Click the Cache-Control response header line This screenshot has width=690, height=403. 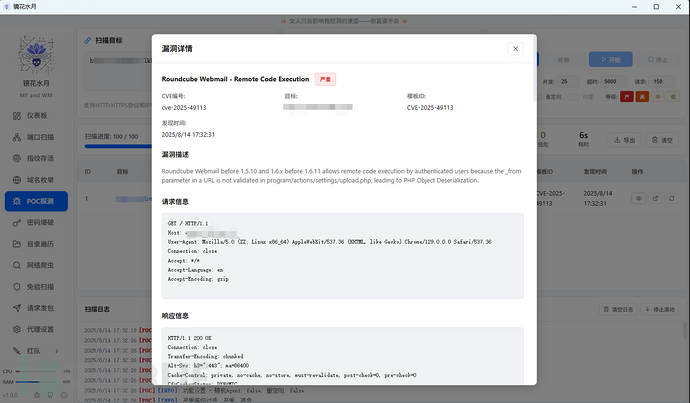[292, 375]
